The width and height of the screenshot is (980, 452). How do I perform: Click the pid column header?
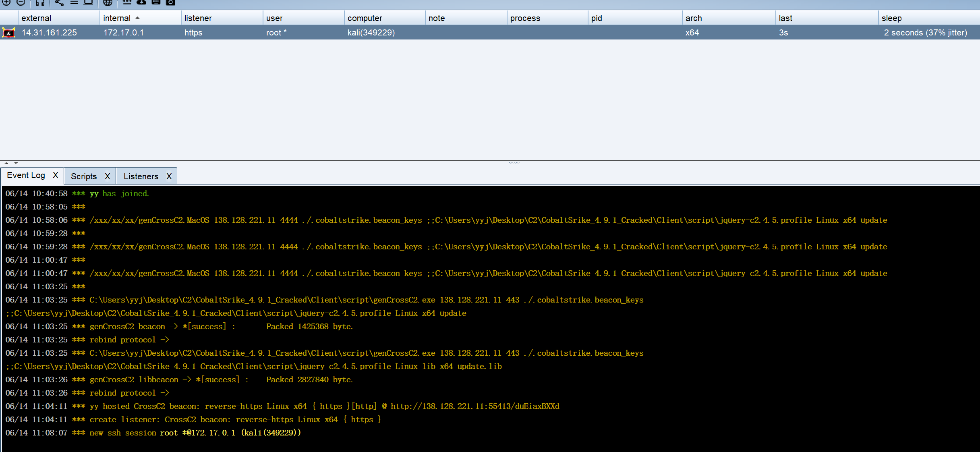click(635, 18)
